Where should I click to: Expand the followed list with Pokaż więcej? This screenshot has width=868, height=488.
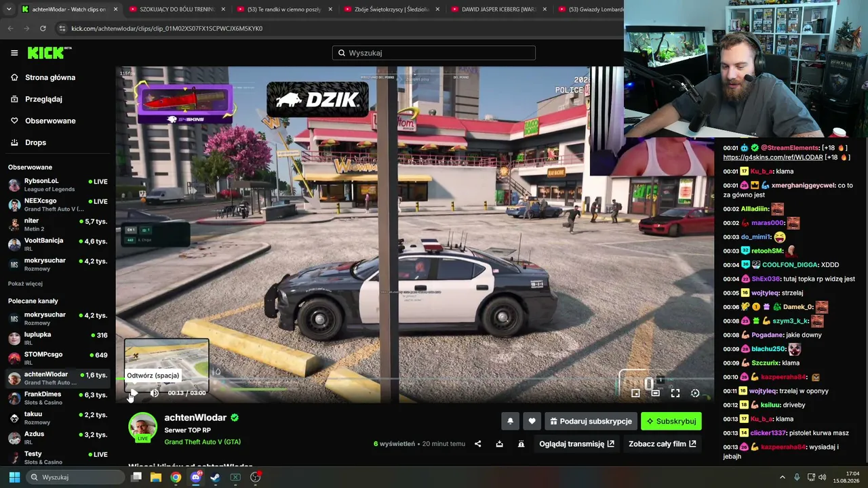point(25,283)
